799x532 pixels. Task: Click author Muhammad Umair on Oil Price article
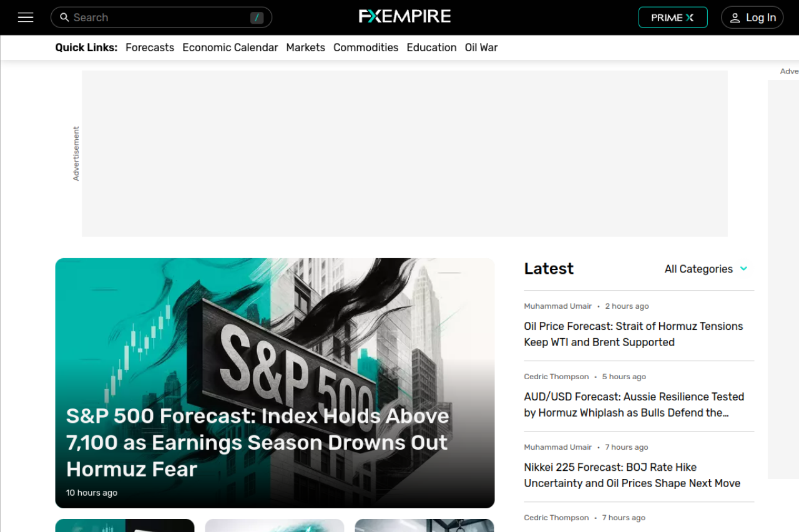[558, 306]
